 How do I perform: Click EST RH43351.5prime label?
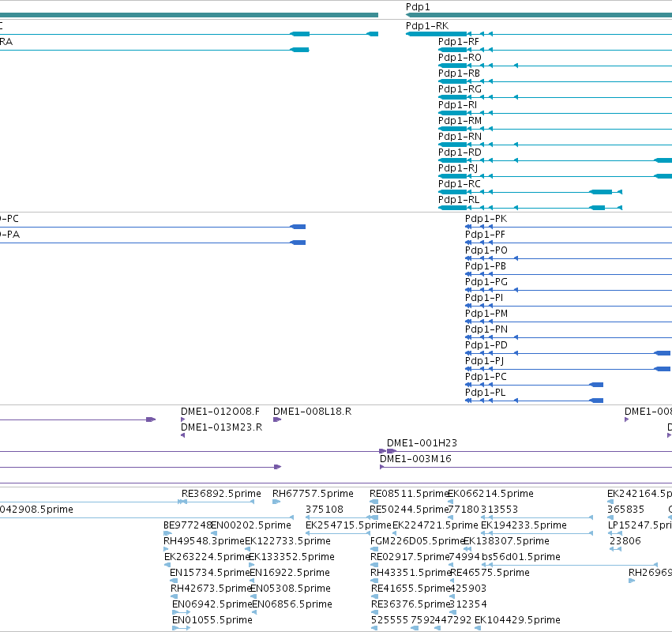coord(411,574)
